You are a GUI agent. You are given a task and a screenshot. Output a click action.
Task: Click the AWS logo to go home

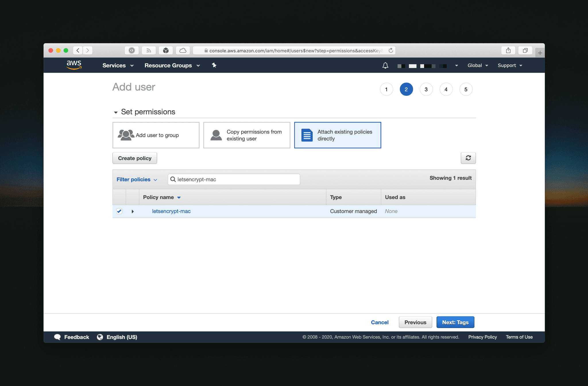click(74, 65)
